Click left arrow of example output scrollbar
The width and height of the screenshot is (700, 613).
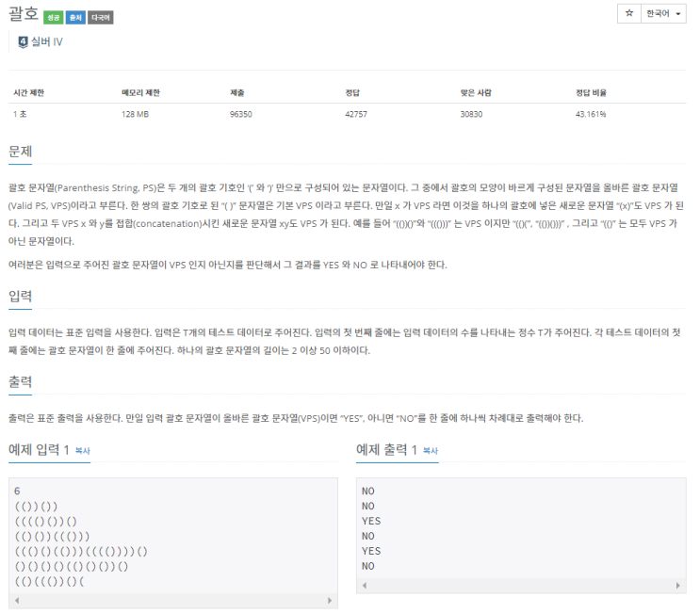(365, 586)
